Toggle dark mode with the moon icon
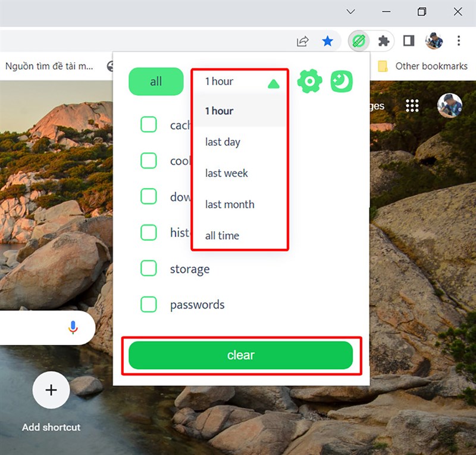This screenshot has width=476, height=455. click(341, 81)
